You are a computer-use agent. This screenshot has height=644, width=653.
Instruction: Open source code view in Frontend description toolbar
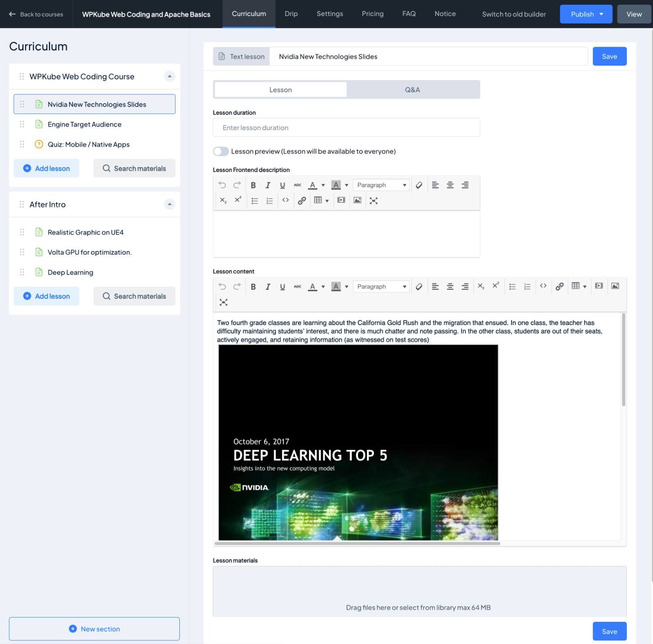(x=286, y=200)
